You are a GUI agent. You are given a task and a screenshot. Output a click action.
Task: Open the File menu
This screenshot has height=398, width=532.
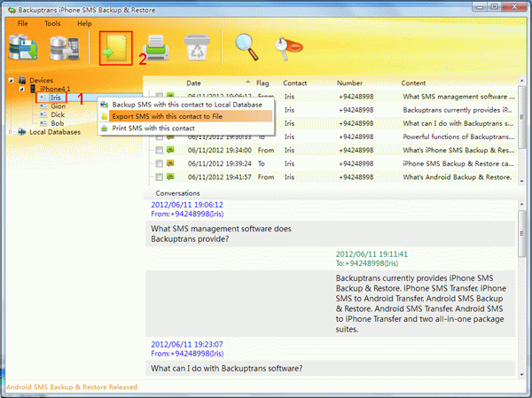23,23
